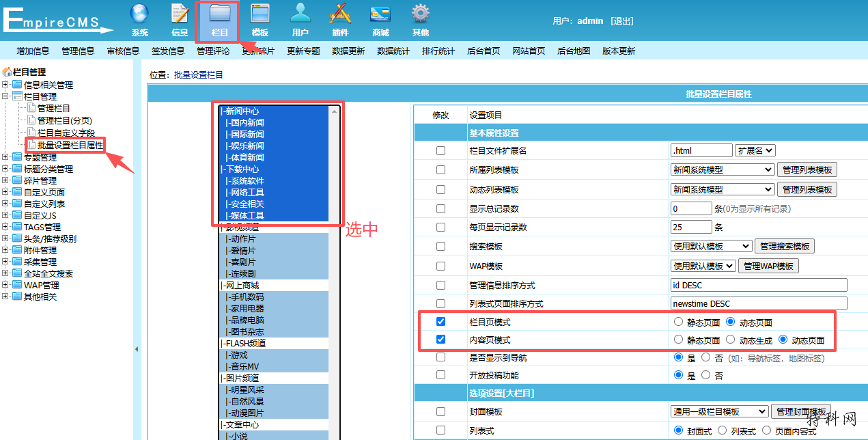Uncheck the 内容页模式 modify checkbox

(x=440, y=339)
